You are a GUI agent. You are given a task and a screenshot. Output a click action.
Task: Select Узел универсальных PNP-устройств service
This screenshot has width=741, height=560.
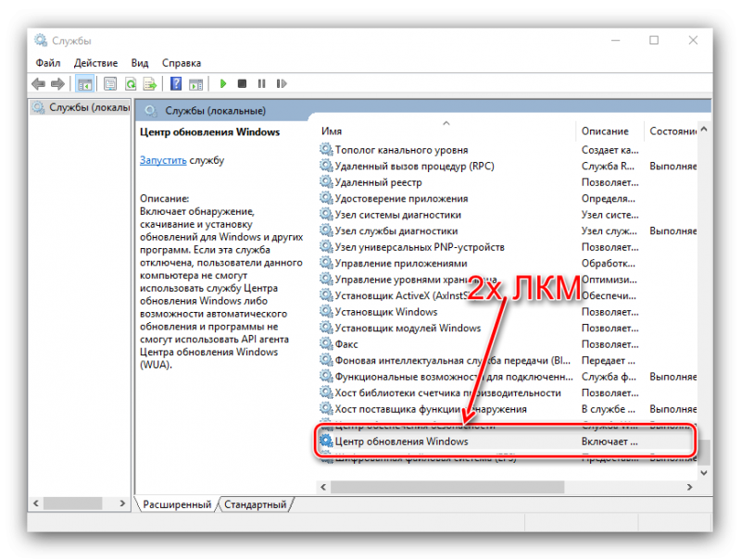pos(420,247)
